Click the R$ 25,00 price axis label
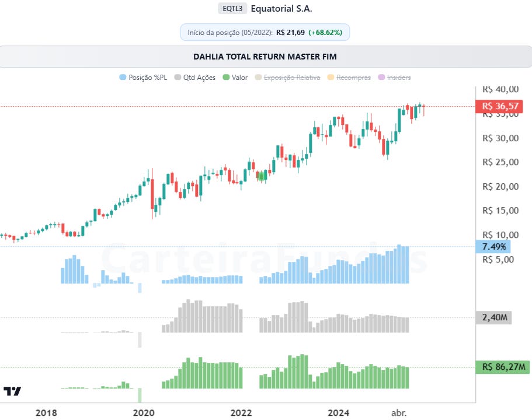The width and height of the screenshot is (532, 420). pyautogui.click(x=500, y=162)
